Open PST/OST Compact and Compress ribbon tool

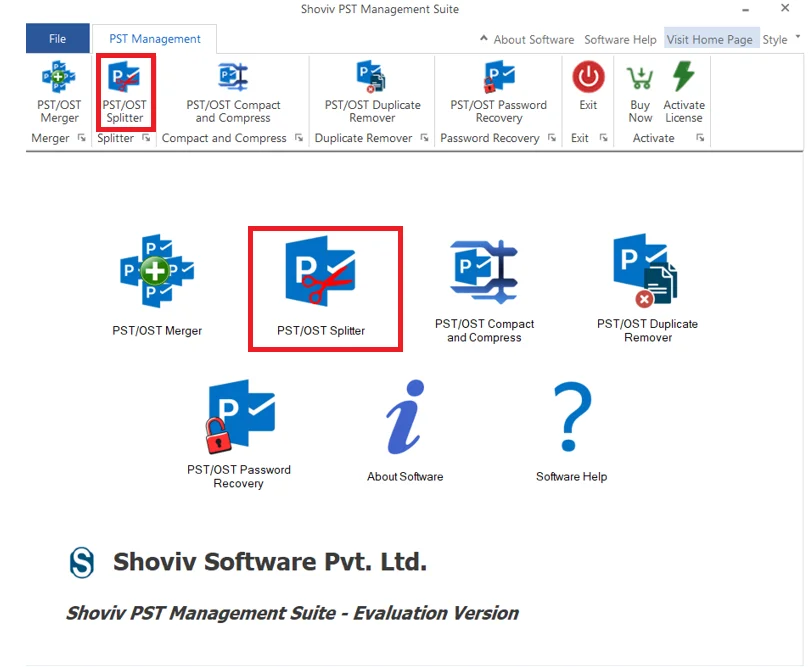[233, 92]
